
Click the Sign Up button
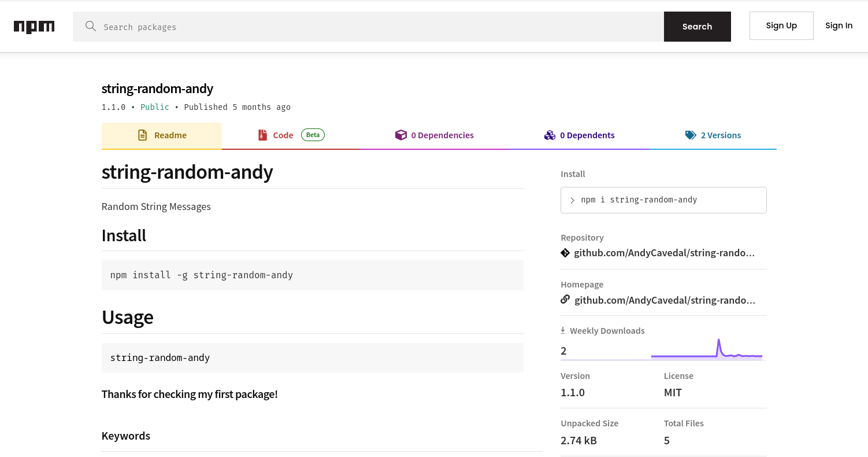(x=781, y=25)
